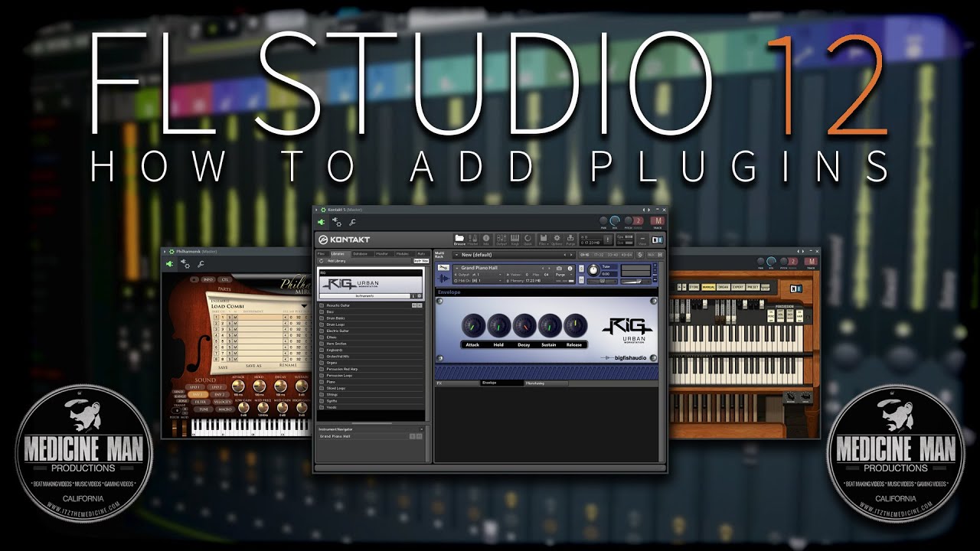Click the VOL knob in Kontakt wrapper

[615, 220]
